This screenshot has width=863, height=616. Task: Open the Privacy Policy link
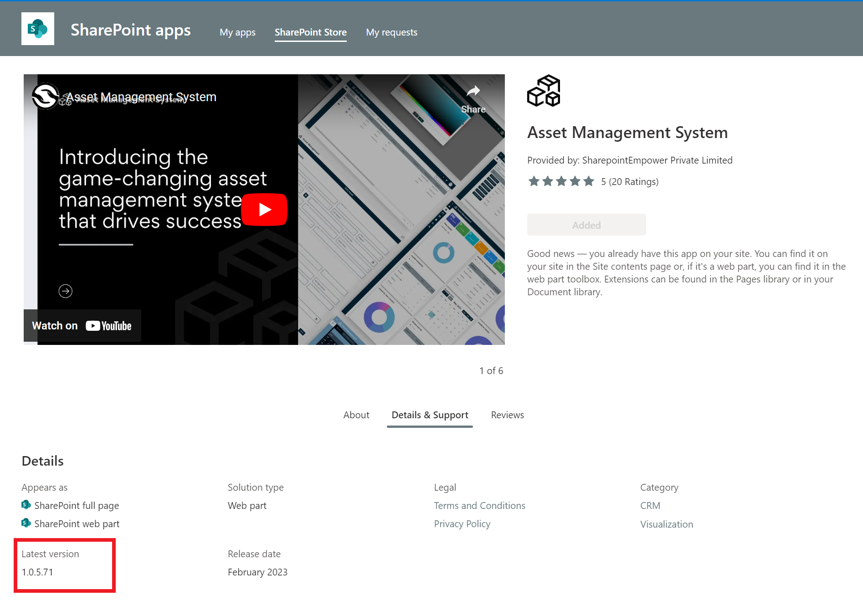[462, 524]
